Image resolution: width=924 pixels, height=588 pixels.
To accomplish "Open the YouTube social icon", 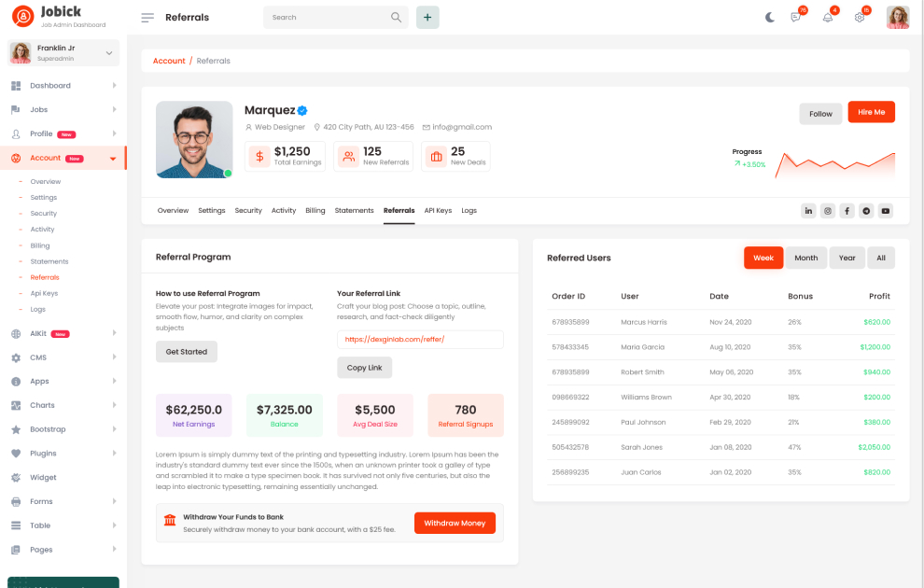I will (x=886, y=211).
